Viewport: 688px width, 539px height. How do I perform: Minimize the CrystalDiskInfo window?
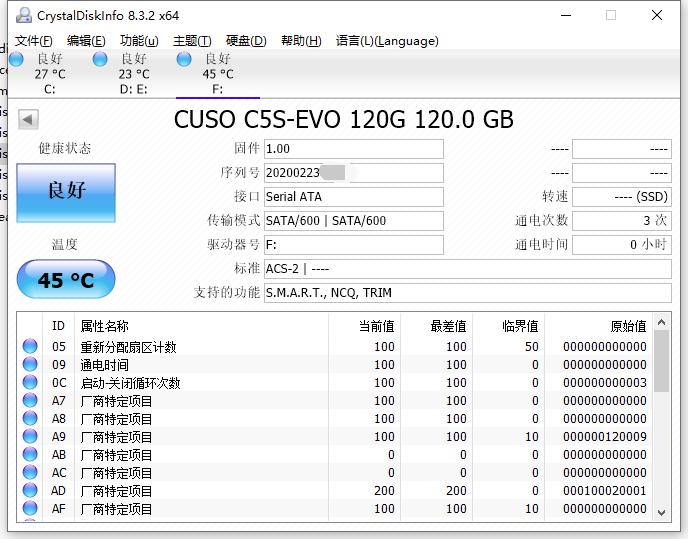(x=566, y=15)
